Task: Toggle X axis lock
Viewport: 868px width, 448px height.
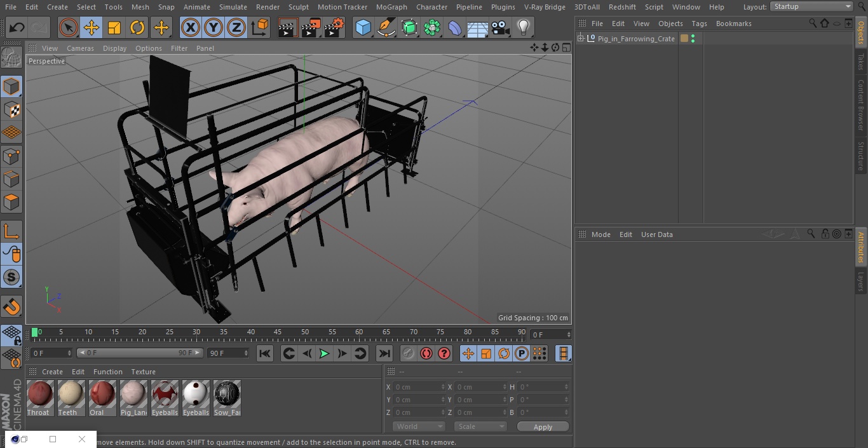Action: click(x=191, y=27)
